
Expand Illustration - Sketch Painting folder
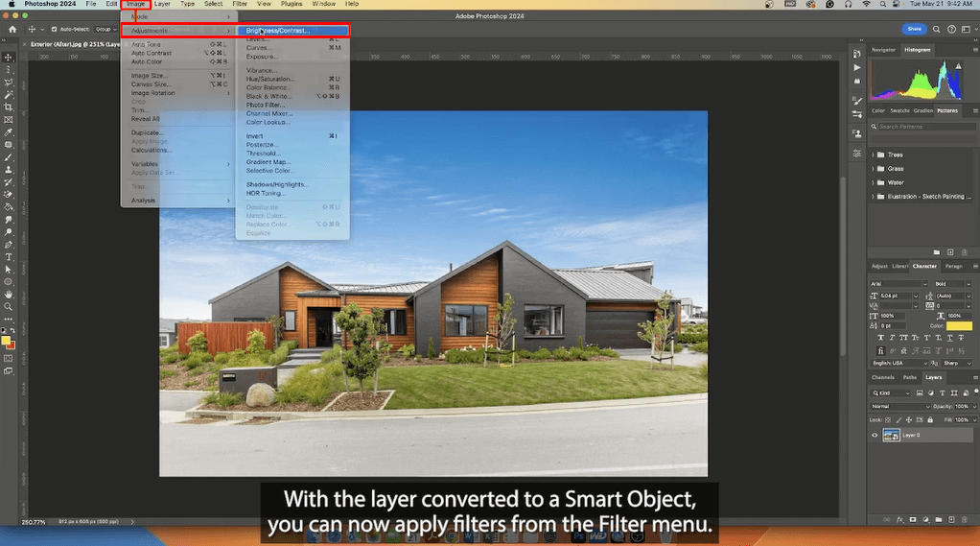[x=874, y=196]
